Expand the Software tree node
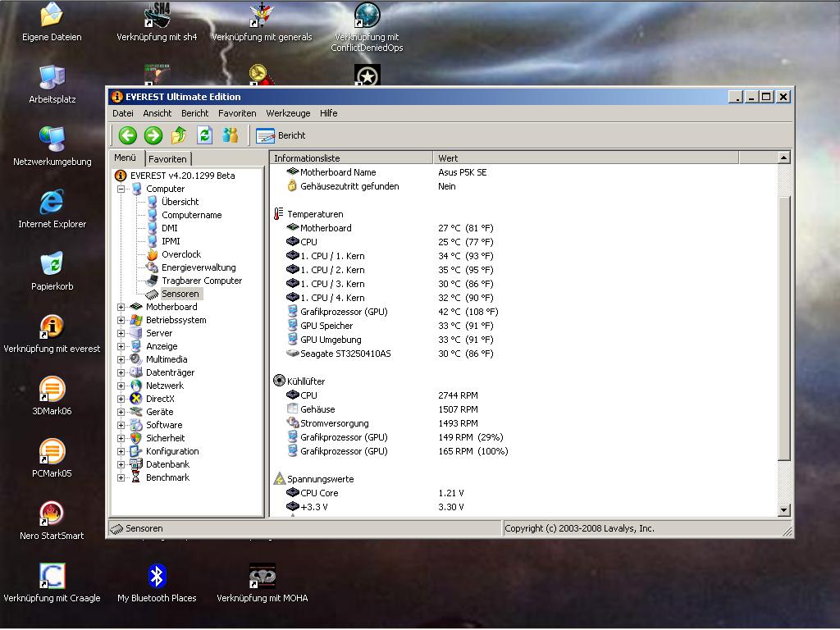 tap(121, 426)
